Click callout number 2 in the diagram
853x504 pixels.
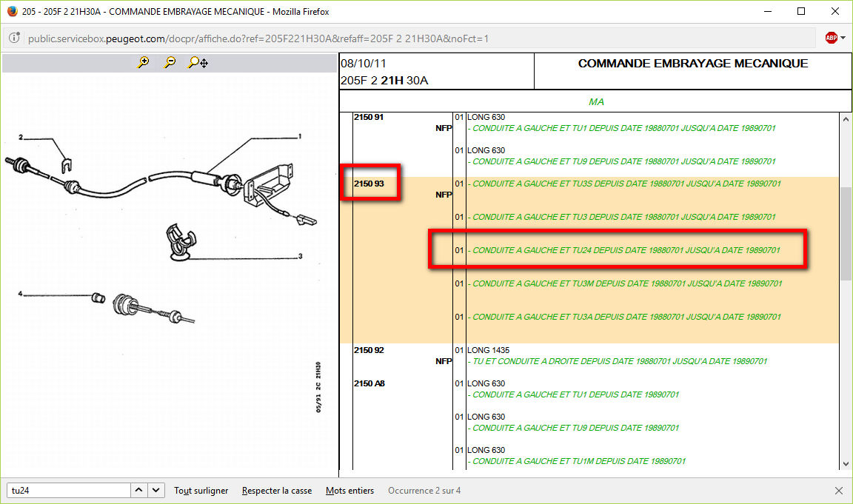(x=21, y=137)
